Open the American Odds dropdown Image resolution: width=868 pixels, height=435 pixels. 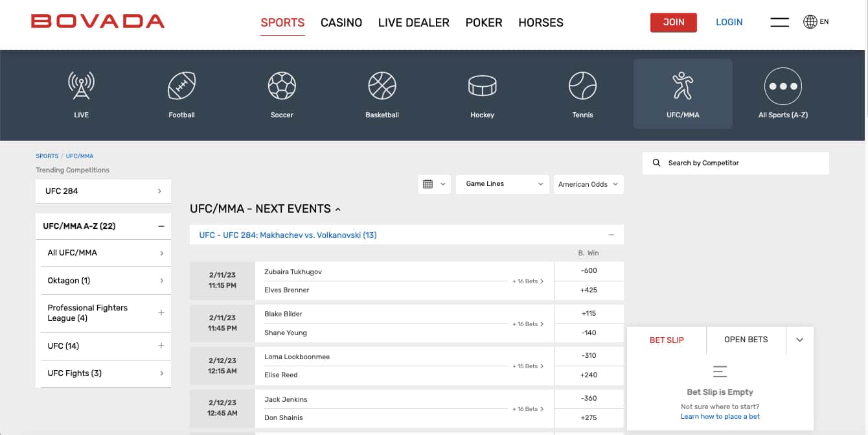(589, 184)
